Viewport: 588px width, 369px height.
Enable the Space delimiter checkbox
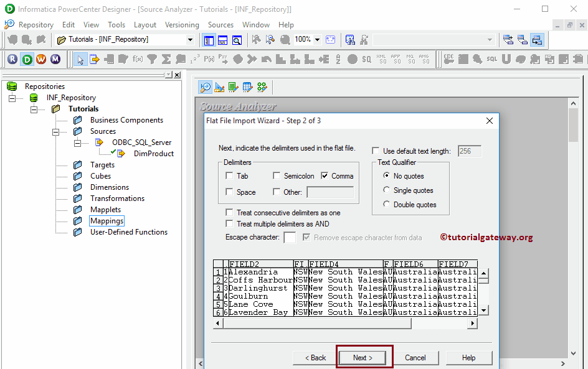coord(229,192)
